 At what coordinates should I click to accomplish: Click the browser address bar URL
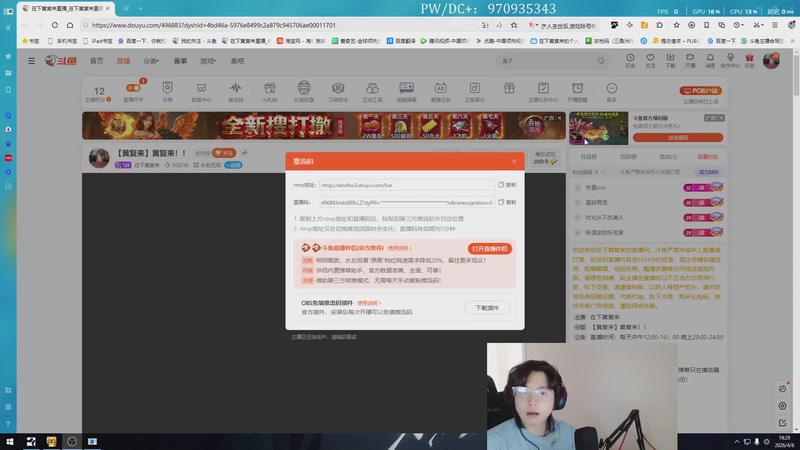pos(214,25)
